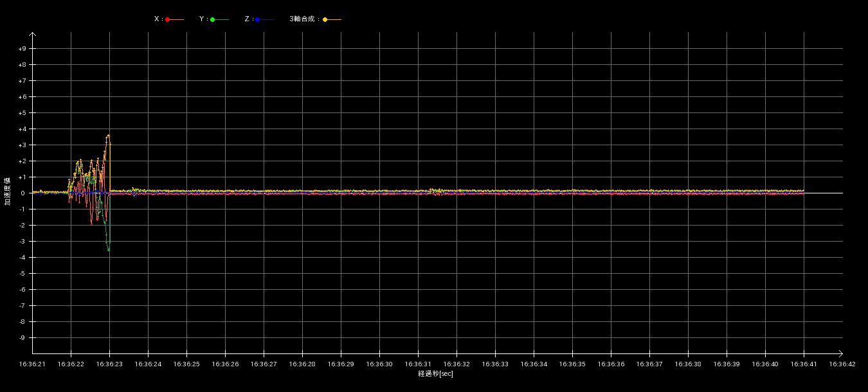Screen dimensions: 868x392
Task: Click the 16:36:41 time tick label
Action: 804,364
